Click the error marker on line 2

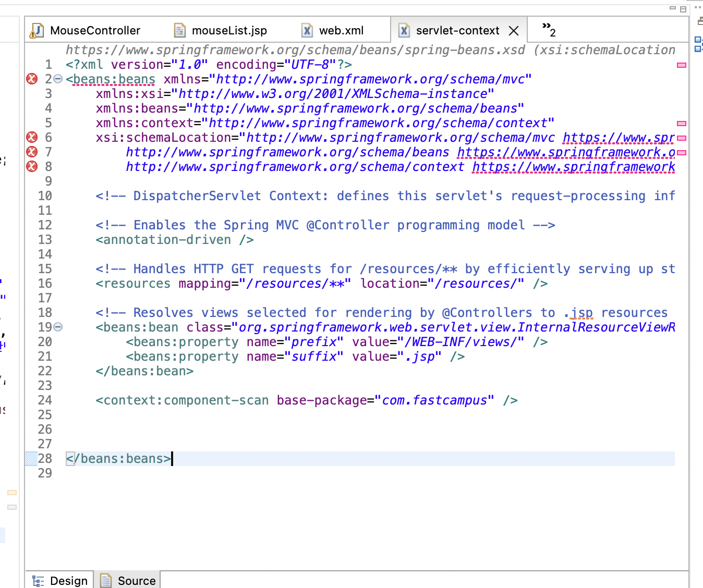[x=32, y=79]
